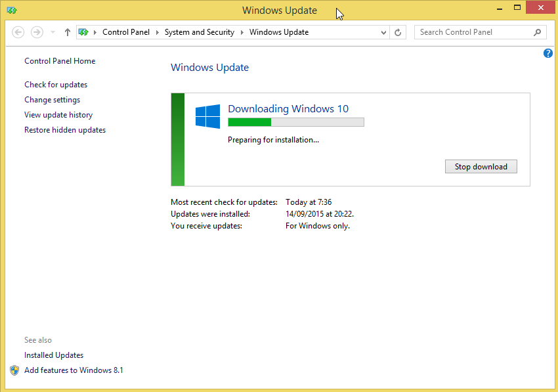The height and width of the screenshot is (392, 558).
Task: Click the back navigation arrow
Action: 18,32
